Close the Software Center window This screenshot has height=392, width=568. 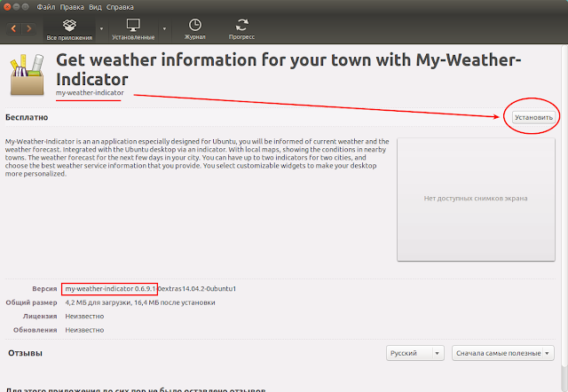[7, 7]
